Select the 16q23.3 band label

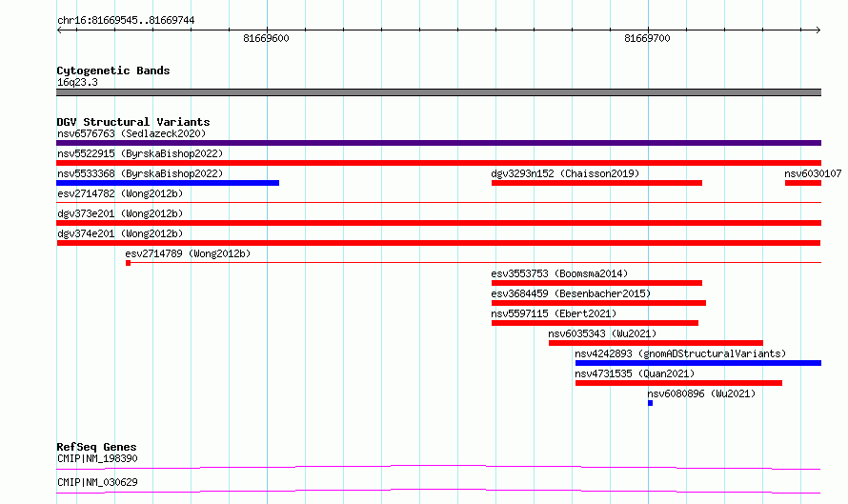[x=77, y=82]
